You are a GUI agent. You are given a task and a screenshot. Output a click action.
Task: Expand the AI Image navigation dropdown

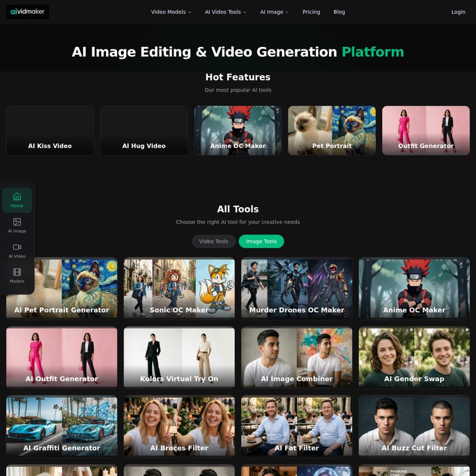click(274, 11)
